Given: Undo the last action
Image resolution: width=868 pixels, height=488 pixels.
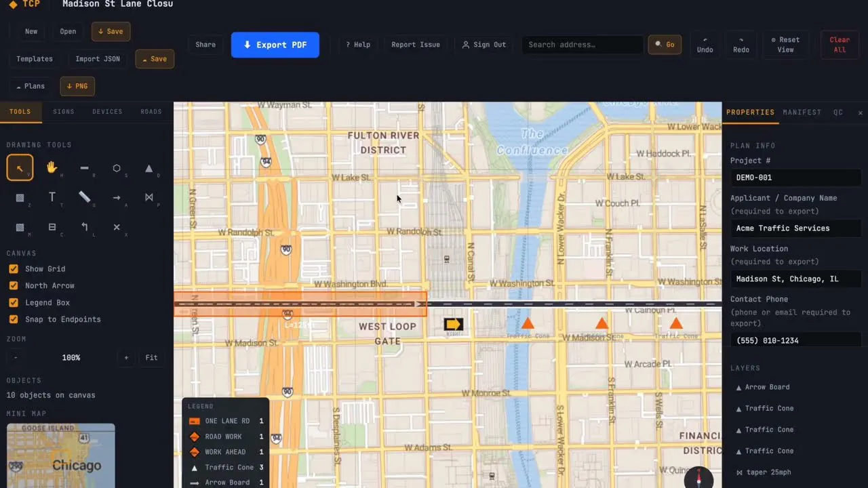Looking at the screenshot, I should click(x=705, y=45).
